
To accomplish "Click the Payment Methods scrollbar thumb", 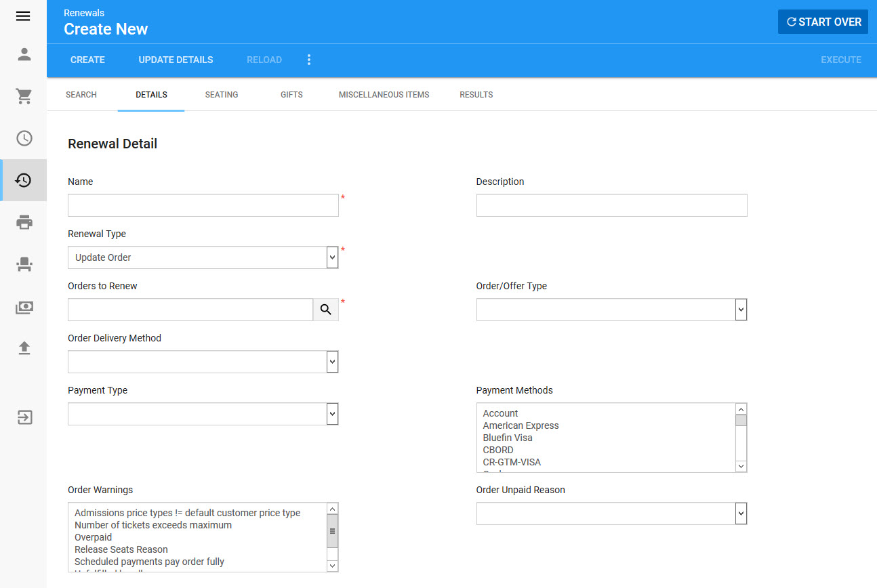I will tap(741, 421).
